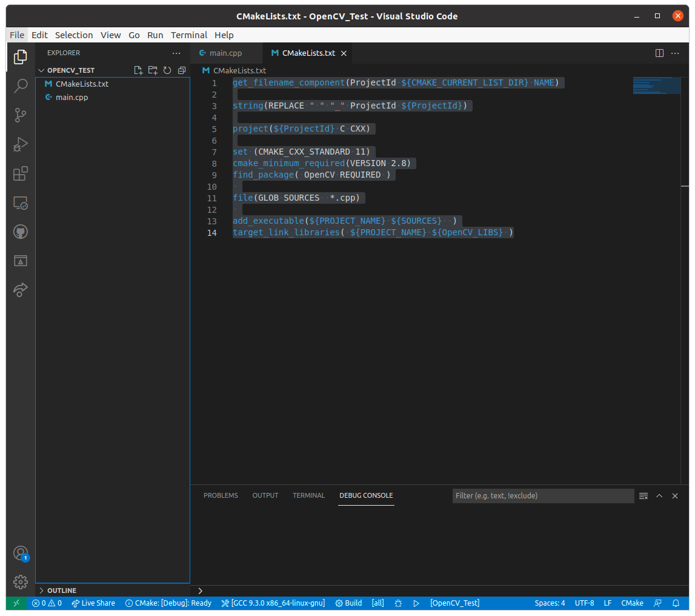The width and height of the screenshot is (695, 616).
Task: Select the [OpenCV_Test] launch target
Action: [454, 603]
